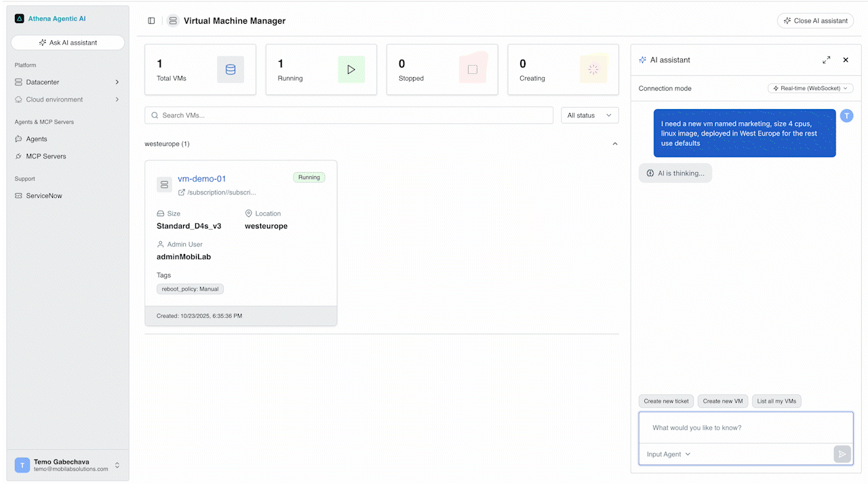The width and height of the screenshot is (868, 488).
Task: Click the temo@mobilabsolutions.com email text
Action: click(x=71, y=469)
